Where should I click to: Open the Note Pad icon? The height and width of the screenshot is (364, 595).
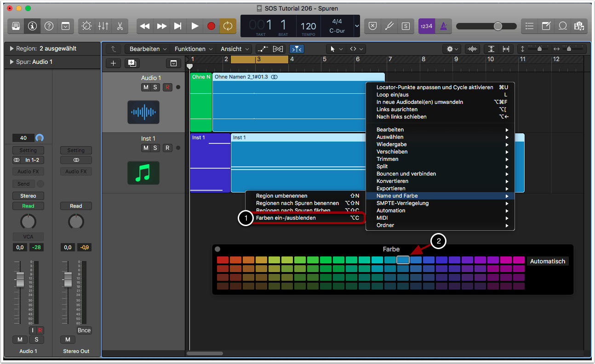coord(546,26)
